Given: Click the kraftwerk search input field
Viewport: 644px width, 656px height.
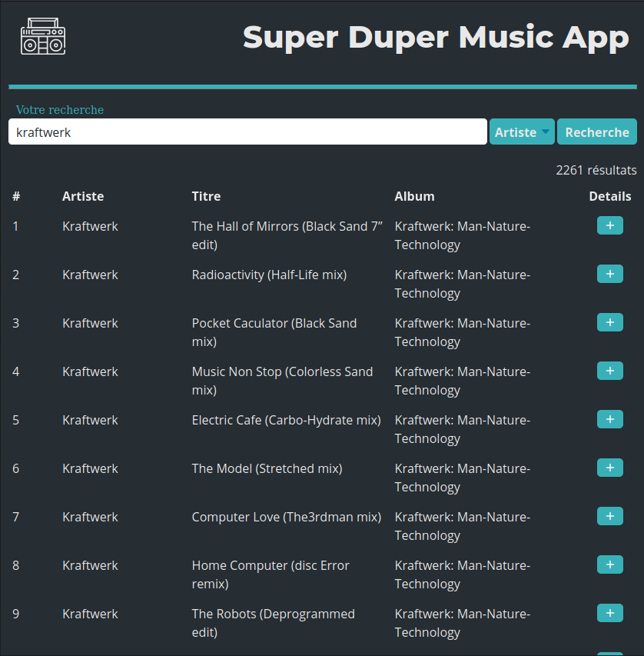Looking at the screenshot, I should 246,132.
